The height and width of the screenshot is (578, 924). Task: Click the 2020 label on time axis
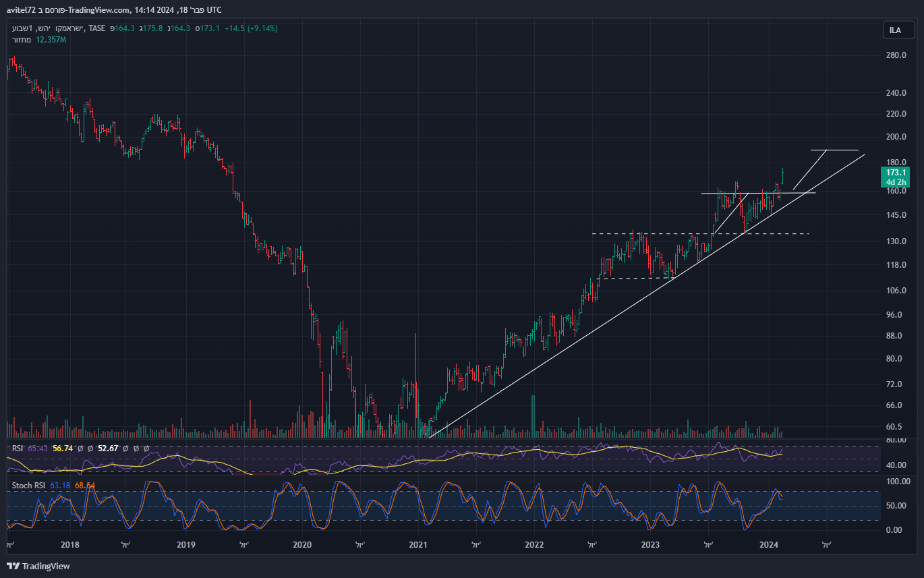[302, 545]
